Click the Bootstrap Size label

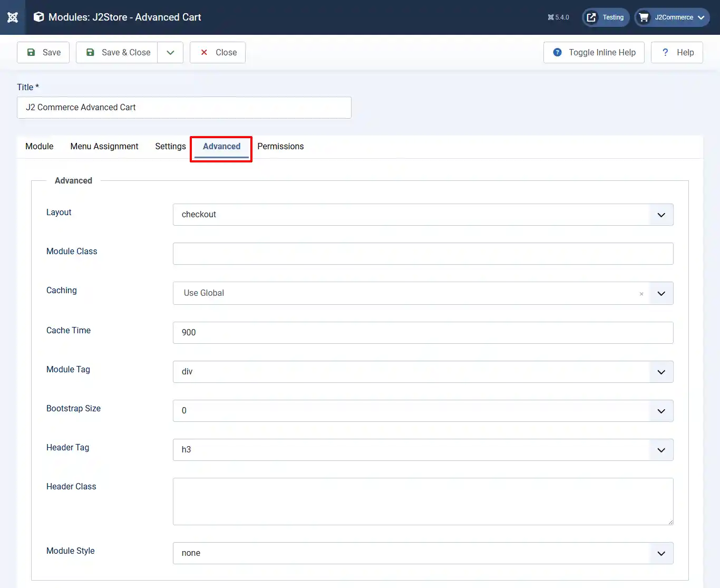coord(73,408)
